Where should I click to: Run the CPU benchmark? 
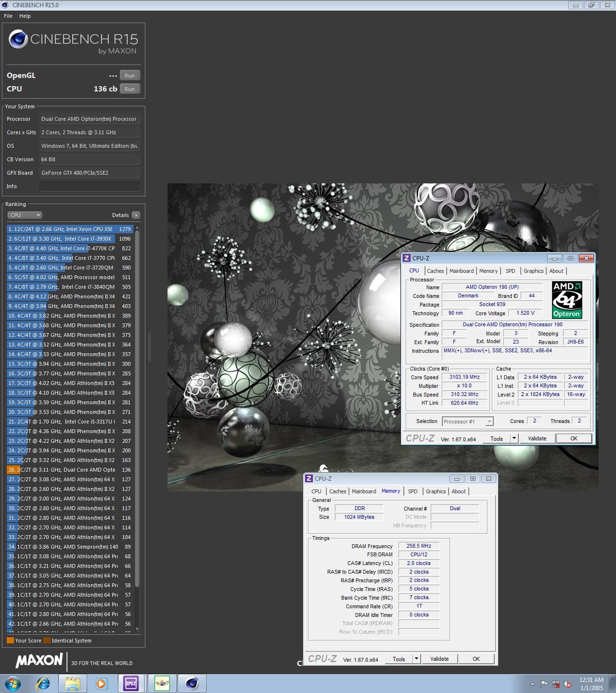(x=130, y=89)
